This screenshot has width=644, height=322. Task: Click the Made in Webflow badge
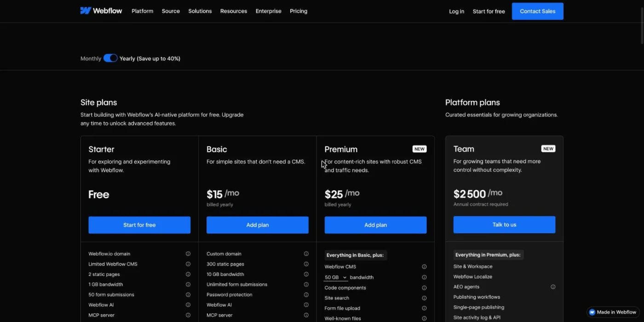tap(613, 312)
